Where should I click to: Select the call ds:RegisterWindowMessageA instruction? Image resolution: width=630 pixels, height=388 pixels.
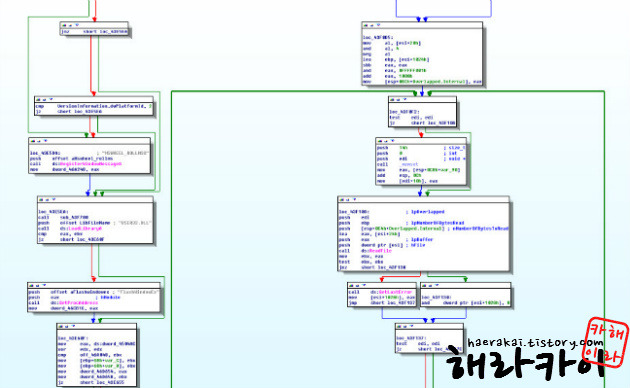coord(76,164)
